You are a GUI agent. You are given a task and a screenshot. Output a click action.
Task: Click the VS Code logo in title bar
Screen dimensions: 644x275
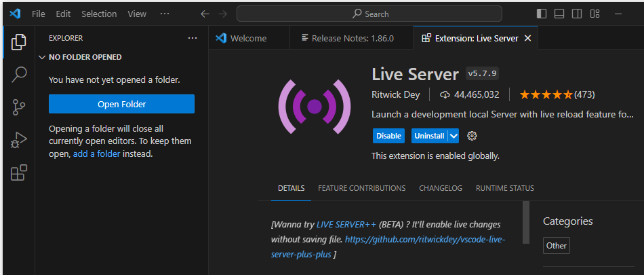coord(15,14)
